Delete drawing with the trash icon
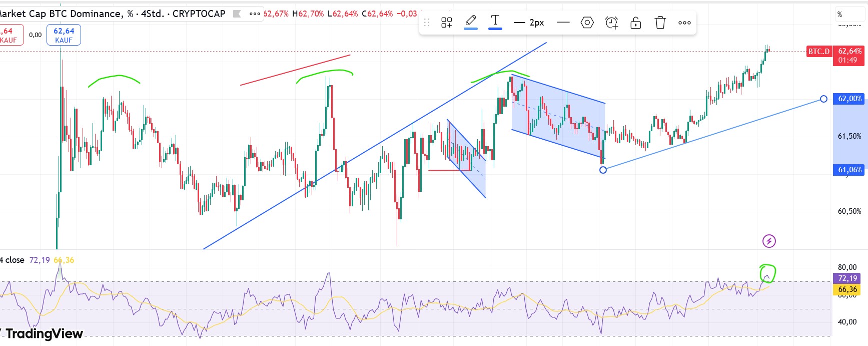868x346 pixels. click(660, 23)
